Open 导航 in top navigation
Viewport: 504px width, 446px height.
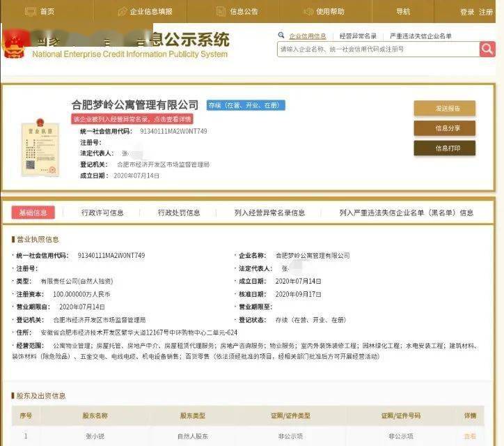[403, 12]
